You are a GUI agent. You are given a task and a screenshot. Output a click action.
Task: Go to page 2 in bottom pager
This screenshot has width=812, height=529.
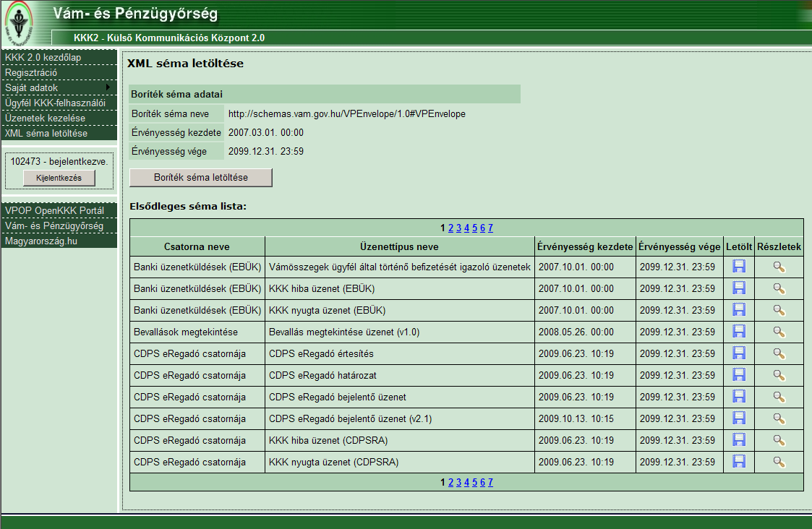(x=450, y=483)
